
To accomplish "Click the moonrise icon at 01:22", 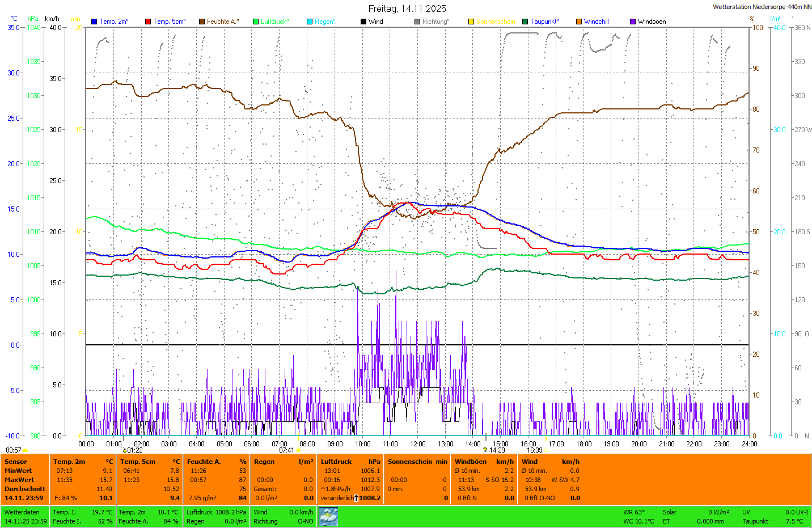I will 125,450.
